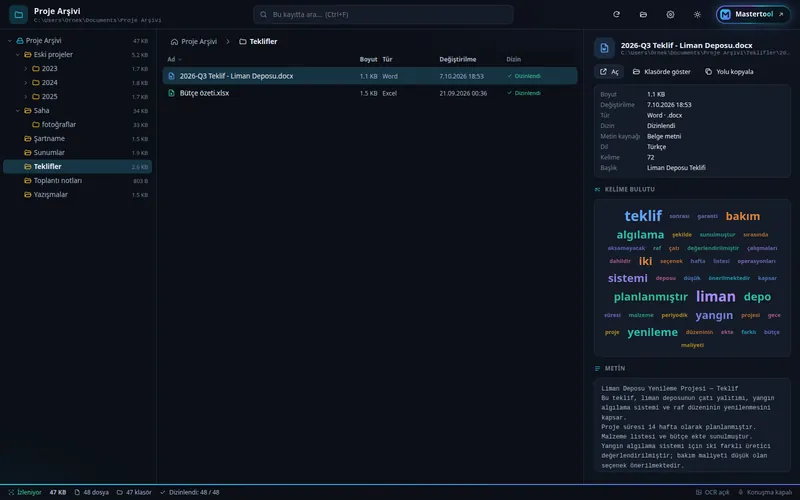This screenshot has width=800, height=500.
Task: Click the word 'algılama' in word cloud
Action: pyautogui.click(x=640, y=235)
